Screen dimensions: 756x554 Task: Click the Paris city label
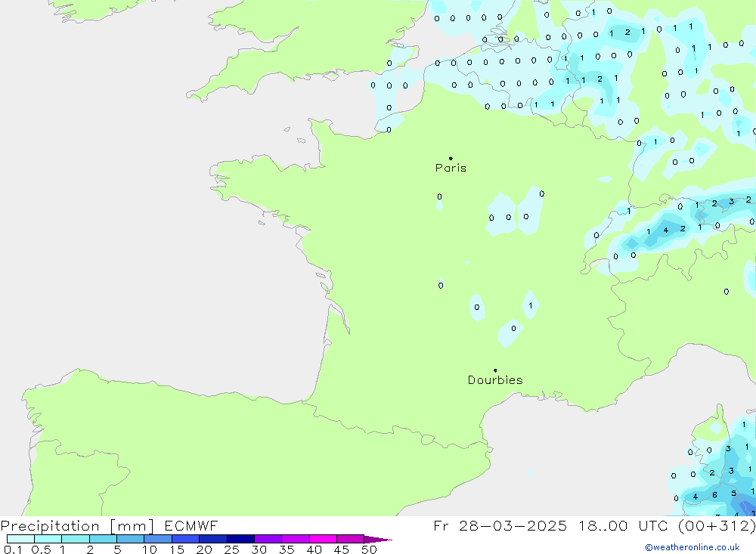pos(451,168)
